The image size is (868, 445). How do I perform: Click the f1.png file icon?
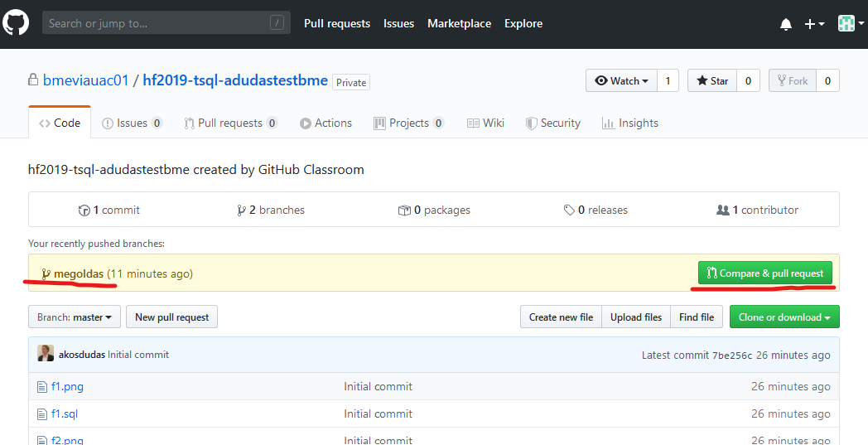[x=43, y=386]
